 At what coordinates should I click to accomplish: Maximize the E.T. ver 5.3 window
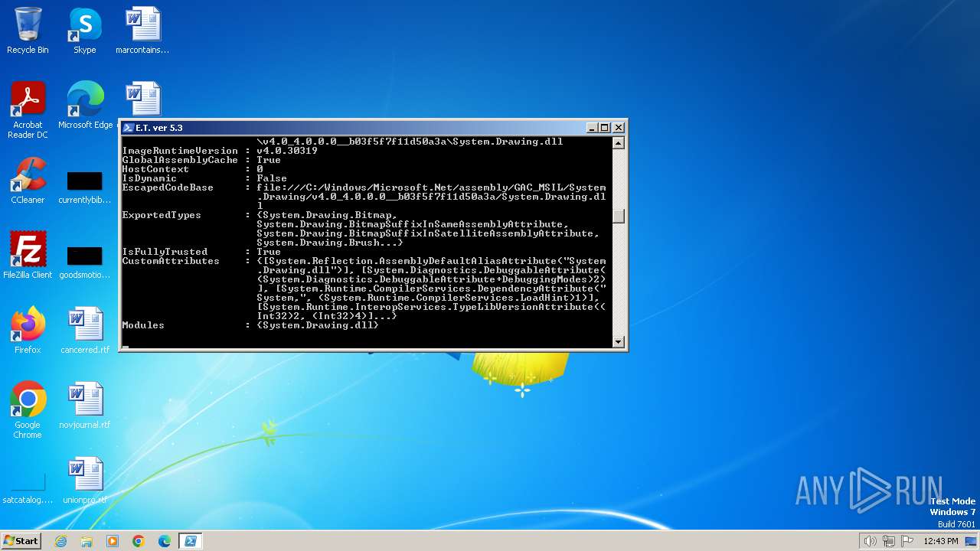coord(605,128)
